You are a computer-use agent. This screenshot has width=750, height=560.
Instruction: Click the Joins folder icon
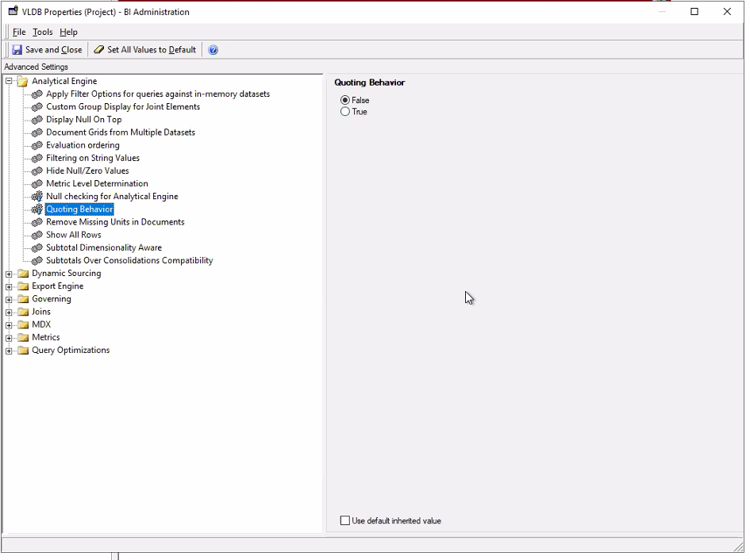(22, 312)
